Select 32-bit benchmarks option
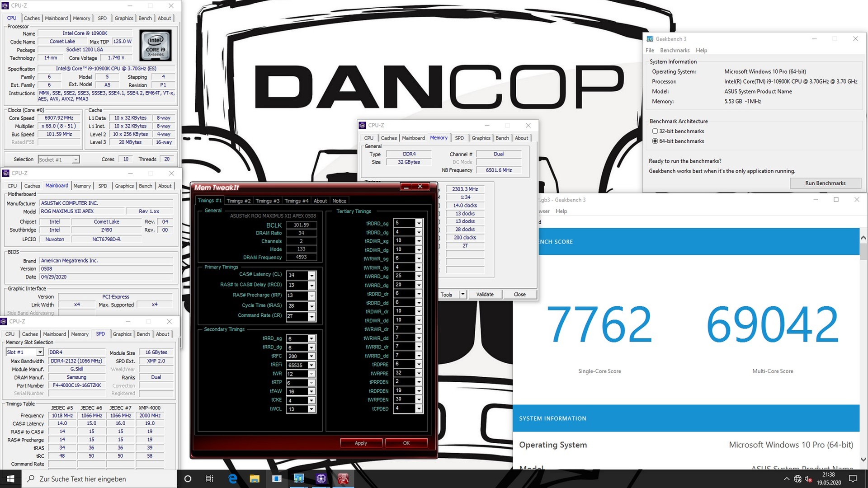Viewport: 868px width, 488px height. pyautogui.click(x=655, y=131)
